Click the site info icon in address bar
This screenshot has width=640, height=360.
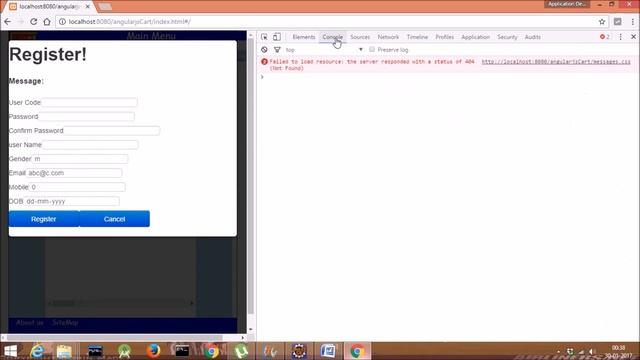[x=62, y=22]
